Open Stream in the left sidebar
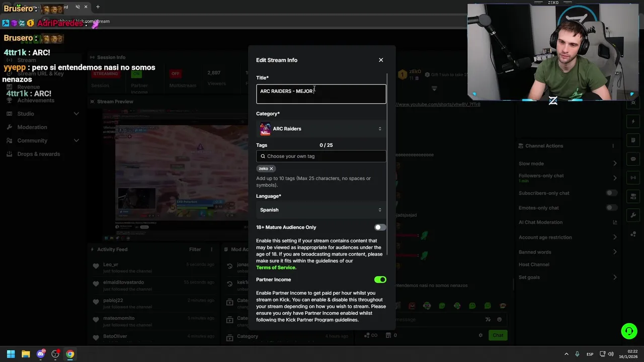The image size is (644, 362). pos(27,60)
